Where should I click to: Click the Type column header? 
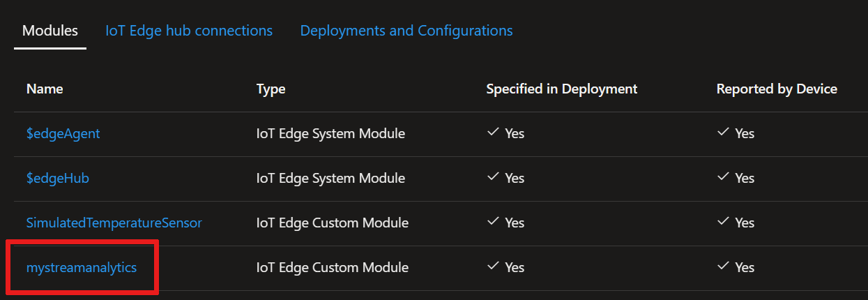coord(271,89)
